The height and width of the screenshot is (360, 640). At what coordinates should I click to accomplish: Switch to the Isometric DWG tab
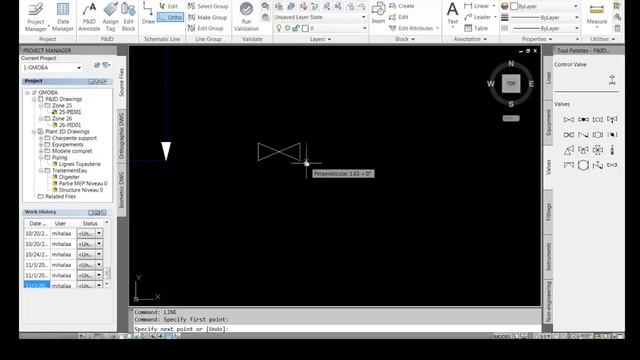(122, 190)
